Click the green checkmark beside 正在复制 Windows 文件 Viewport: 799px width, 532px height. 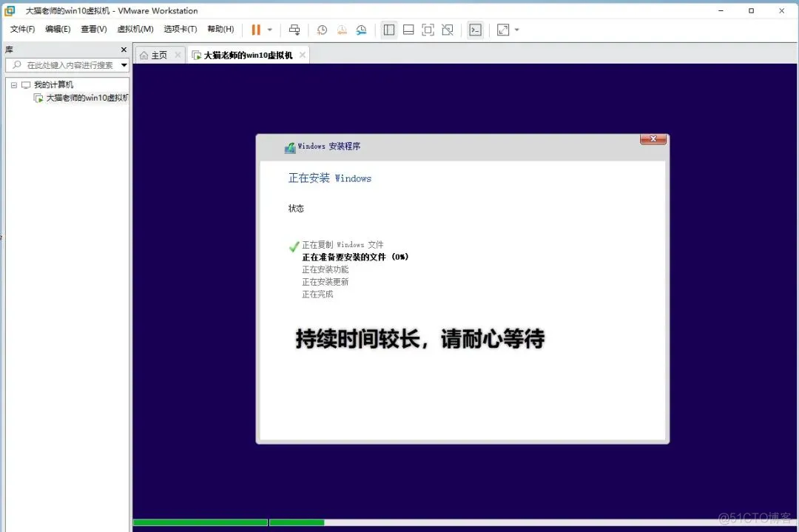tap(294, 246)
